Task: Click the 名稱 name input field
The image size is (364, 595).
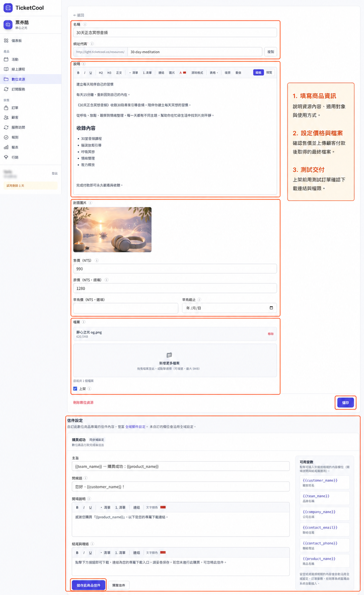Action: tap(175, 33)
